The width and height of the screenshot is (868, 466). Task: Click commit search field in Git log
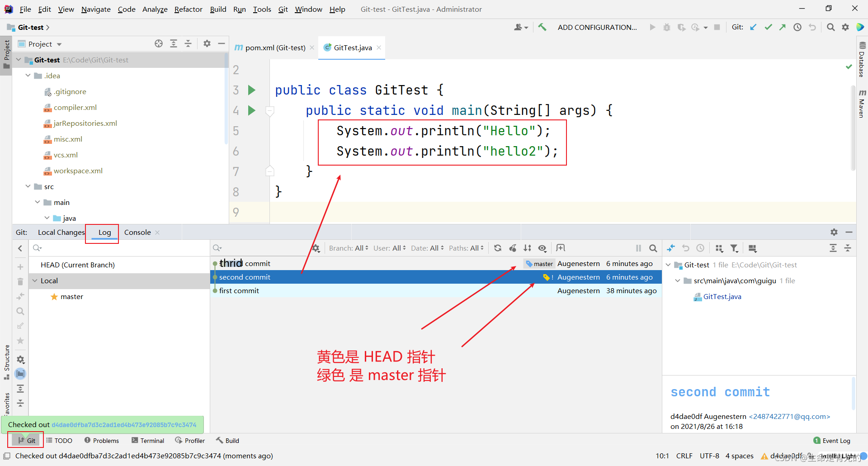260,248
